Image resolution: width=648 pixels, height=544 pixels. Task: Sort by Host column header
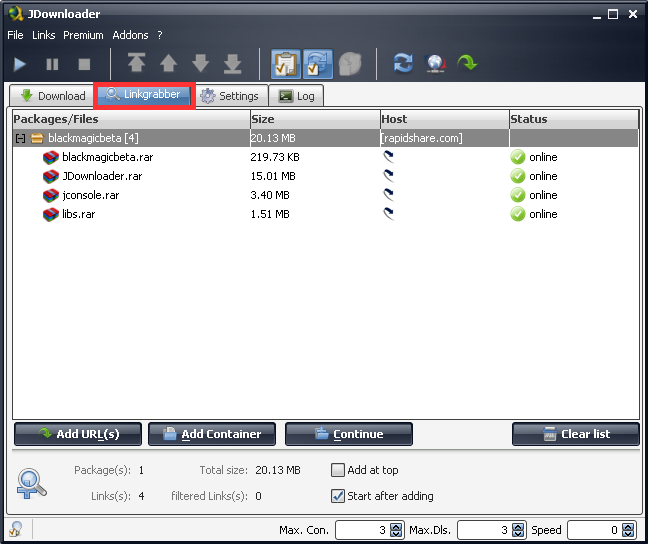pyautogui.click(x=445, y=119)
